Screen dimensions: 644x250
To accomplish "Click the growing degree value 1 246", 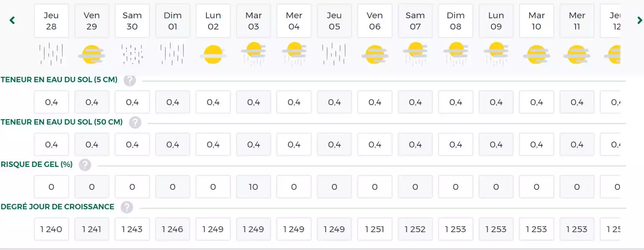I will point(173,229).
